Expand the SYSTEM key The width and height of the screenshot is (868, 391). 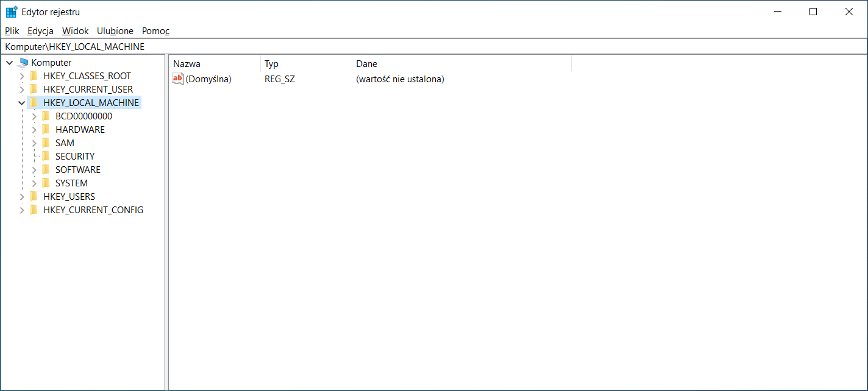click(34, 183)
